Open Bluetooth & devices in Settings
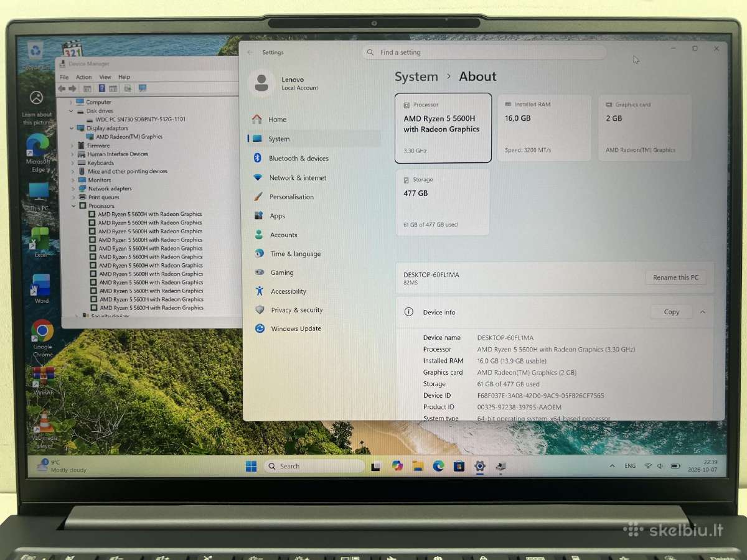Viewport: 747px width, 560px height. (x=291, y=158)
